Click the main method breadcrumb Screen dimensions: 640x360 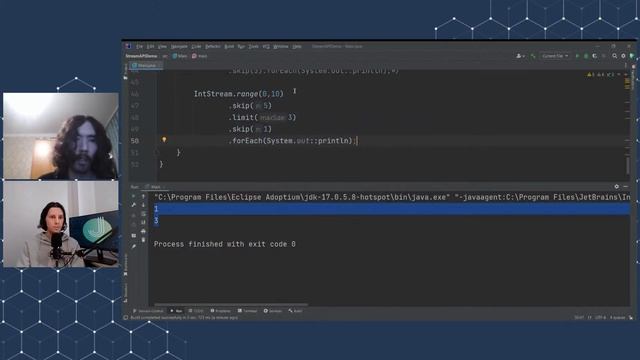[x=200, y=56]
